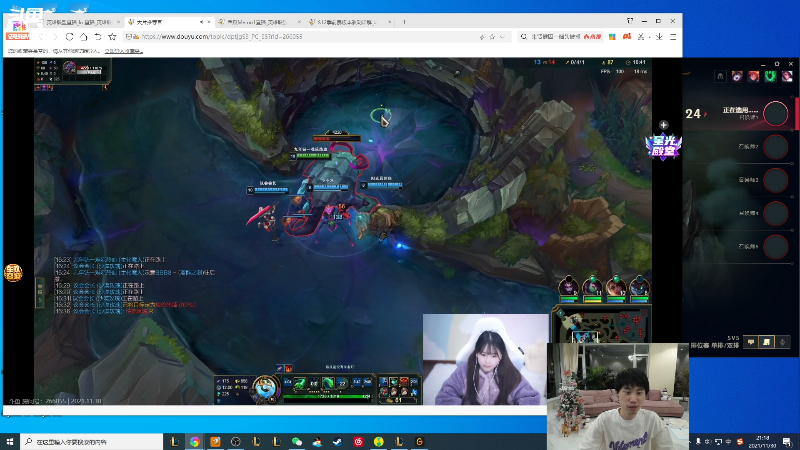Switch to the first browser tab
This screenshot has width=800, height=450.
77,22
